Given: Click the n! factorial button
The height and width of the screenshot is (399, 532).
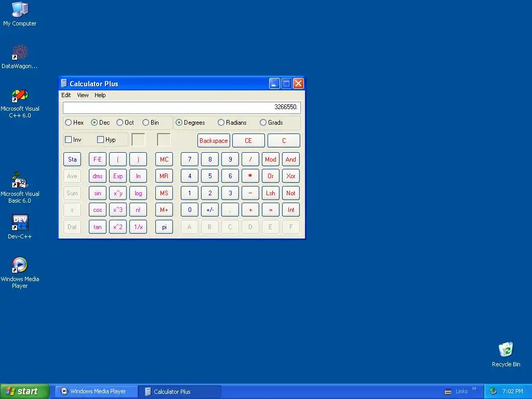Looking at the screenshot, I should pos(138,210).
